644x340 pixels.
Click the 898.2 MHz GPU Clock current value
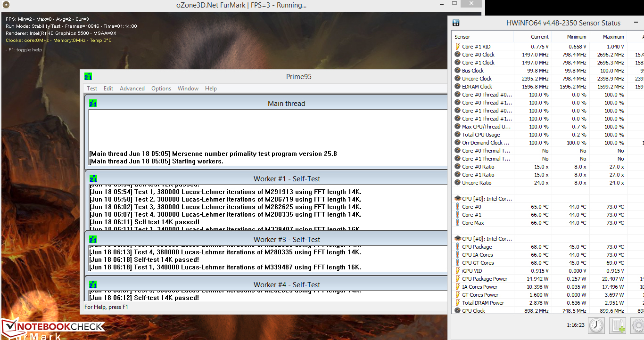coord(536,311)
